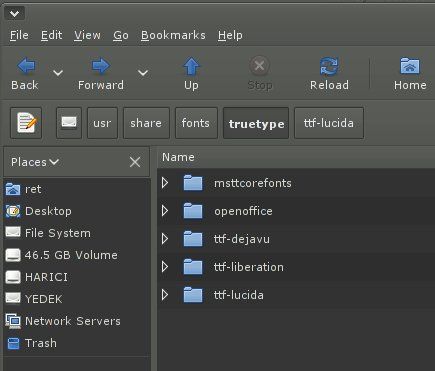The height and width of the screenshot is (371, 435).
Task: Go to ttf-lucida via the path bar
Action: 329,123
